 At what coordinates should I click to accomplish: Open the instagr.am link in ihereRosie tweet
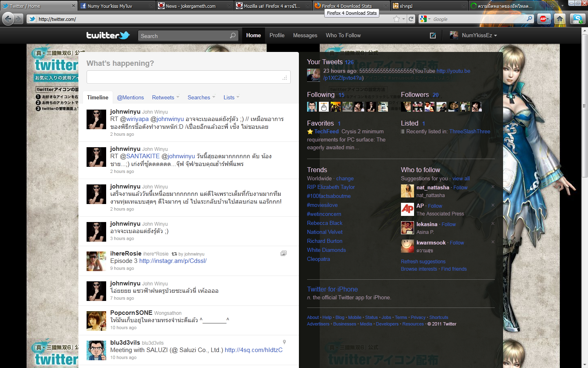173,261
